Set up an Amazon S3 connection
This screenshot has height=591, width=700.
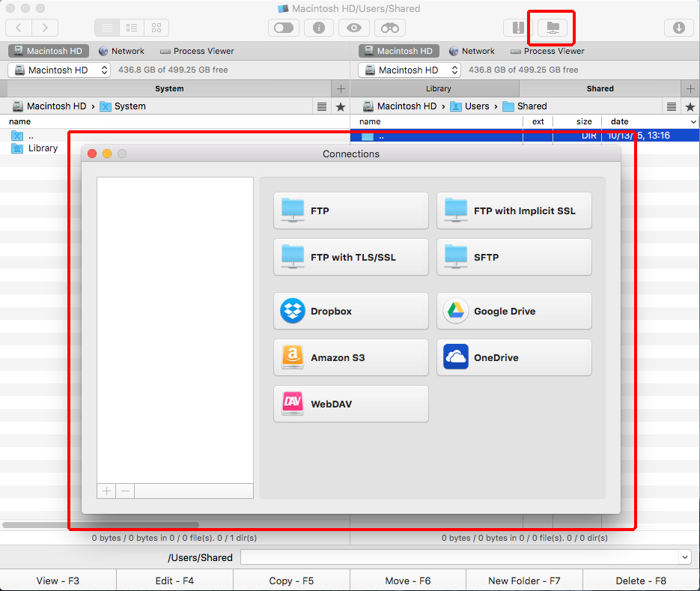point(351,357)
